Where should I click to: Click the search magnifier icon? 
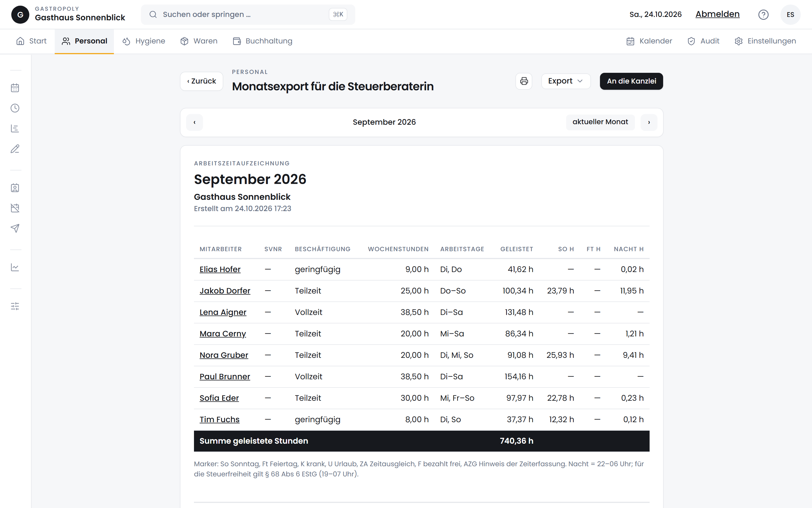pyautogui.click(x=153, y=14)
